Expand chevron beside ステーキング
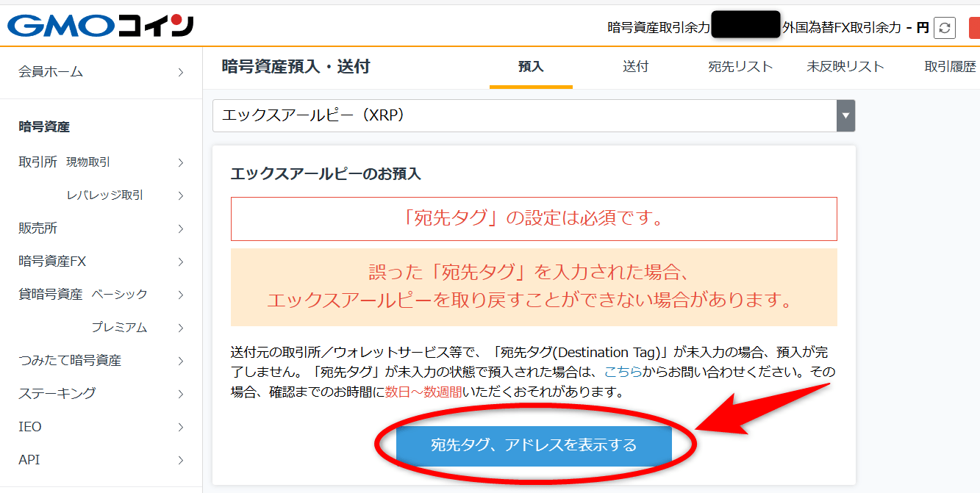The height and width of the screenshot is (493, 980). [x=181, y=394]
